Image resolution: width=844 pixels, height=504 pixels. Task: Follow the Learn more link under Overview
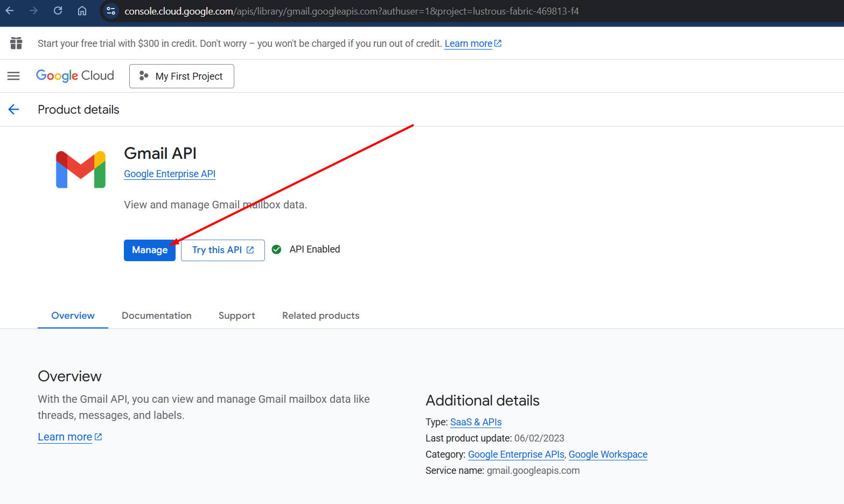[x=70, y=437]
